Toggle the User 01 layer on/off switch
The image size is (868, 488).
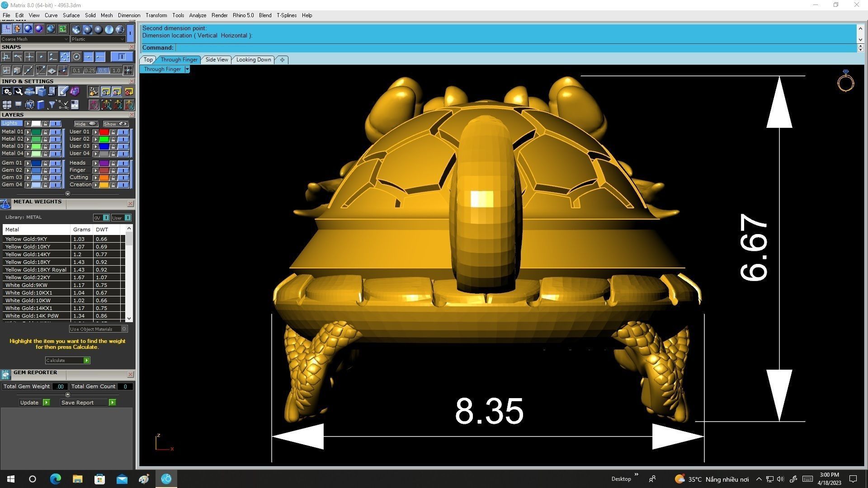click(123, 132)
